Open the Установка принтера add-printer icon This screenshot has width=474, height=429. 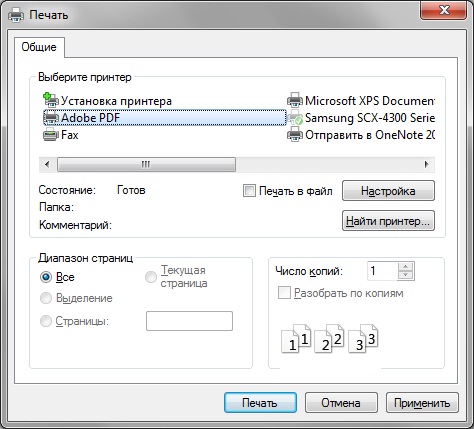point(51,100)
